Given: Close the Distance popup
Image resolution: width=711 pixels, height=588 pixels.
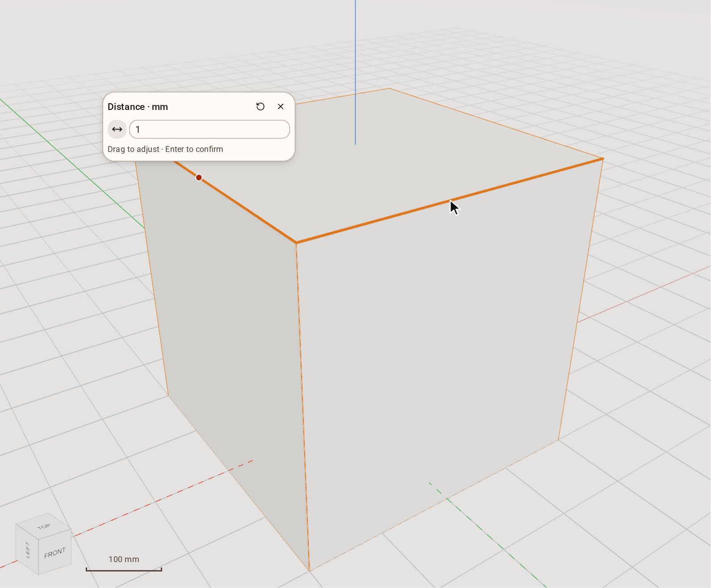Looking at the screenshot, I should click(280, 106).
